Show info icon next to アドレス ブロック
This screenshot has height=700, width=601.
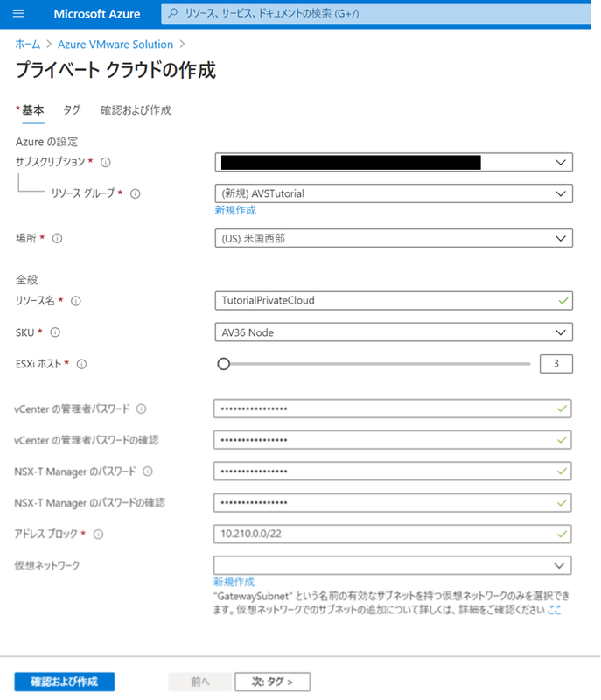(99, 534)
